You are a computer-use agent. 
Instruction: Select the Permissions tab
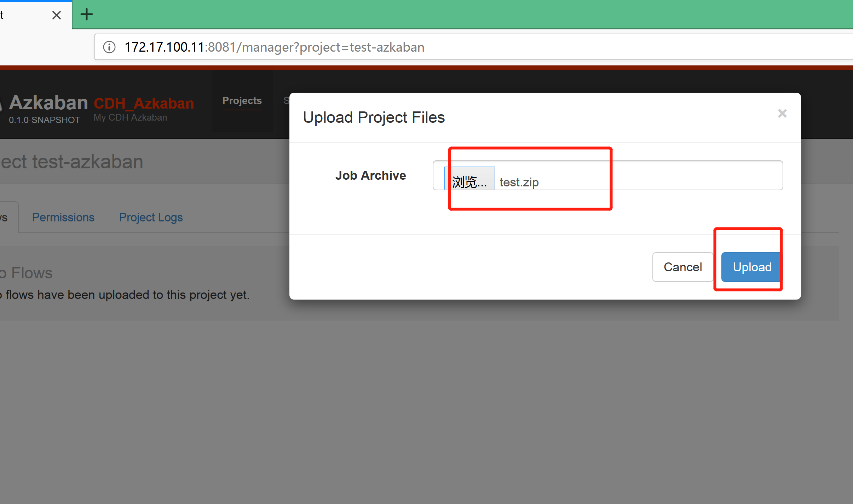pos(62,216)
